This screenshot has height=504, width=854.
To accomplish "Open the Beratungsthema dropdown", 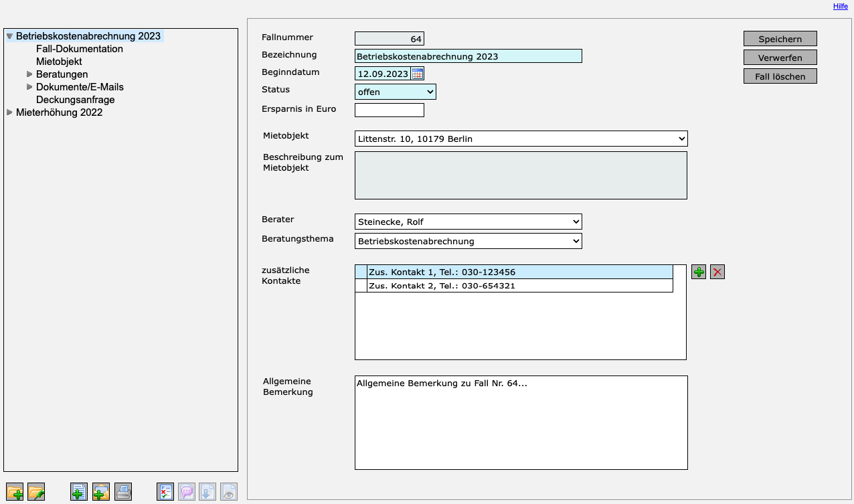I will click(468, 241).
